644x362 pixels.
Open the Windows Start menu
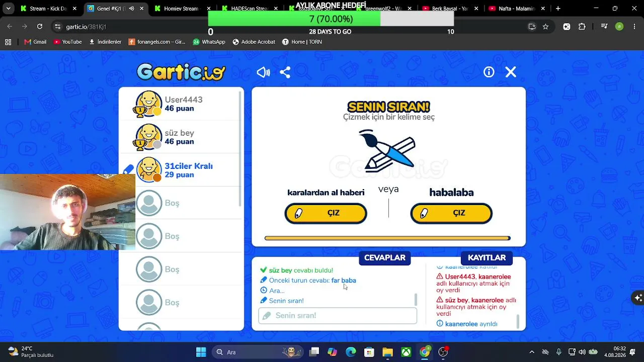click(x=201, y=352)
